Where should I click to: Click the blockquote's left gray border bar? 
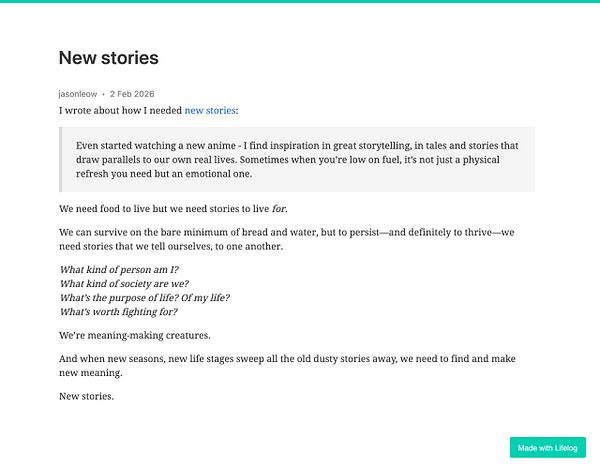(x=61, y=159)
